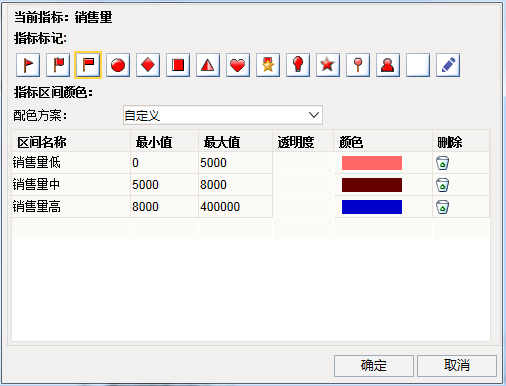Choose the red light bulb marker
Screen dimensions: 506x386
pos(298,65)
